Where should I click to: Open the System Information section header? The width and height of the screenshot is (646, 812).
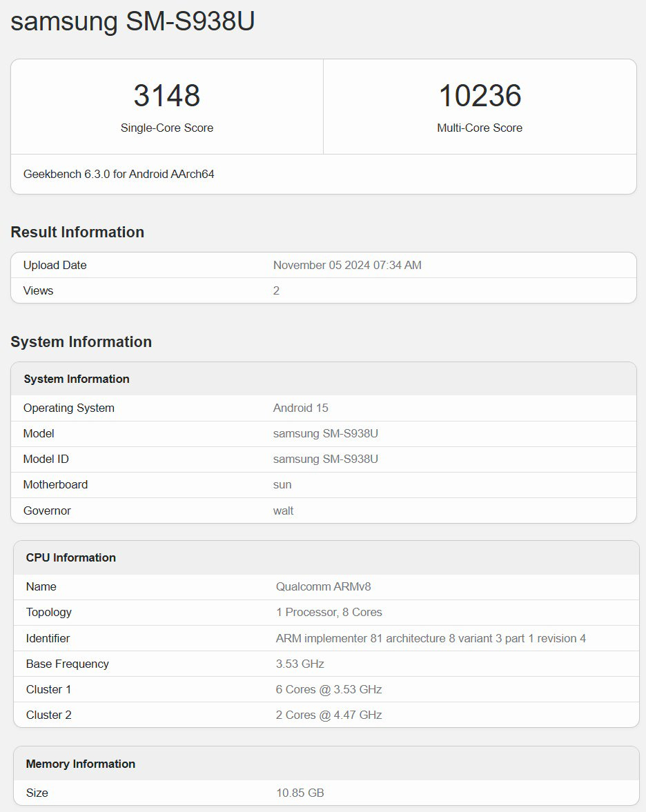click(x=81, y=341)
